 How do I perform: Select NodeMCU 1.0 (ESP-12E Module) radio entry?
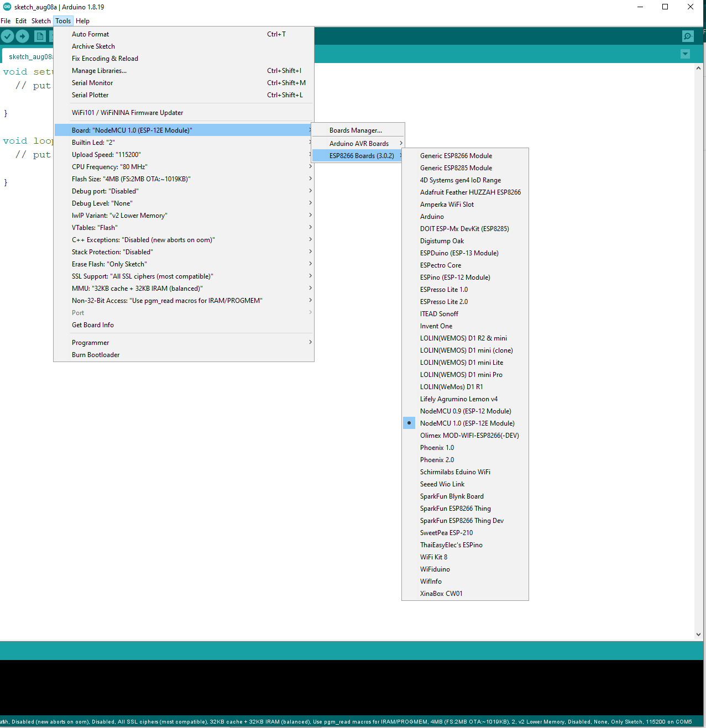465,423
